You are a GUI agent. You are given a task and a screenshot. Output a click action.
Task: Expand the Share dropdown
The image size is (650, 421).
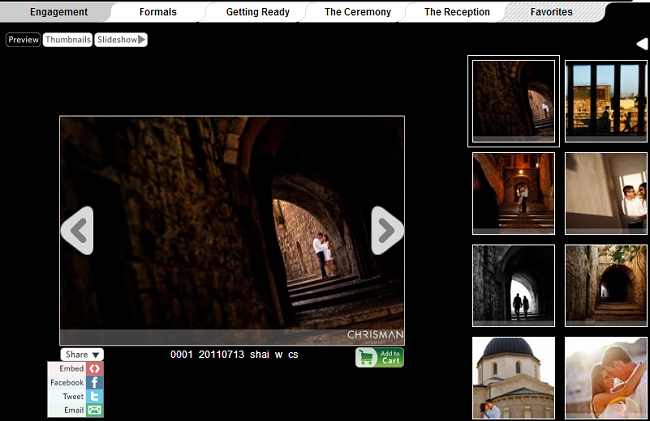coord(82,355)
